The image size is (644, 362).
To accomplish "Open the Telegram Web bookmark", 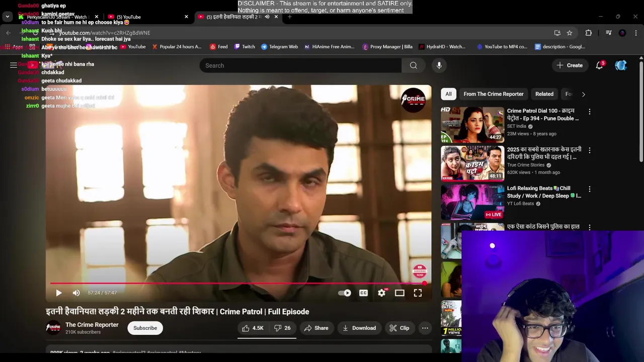I will point(279,47).
